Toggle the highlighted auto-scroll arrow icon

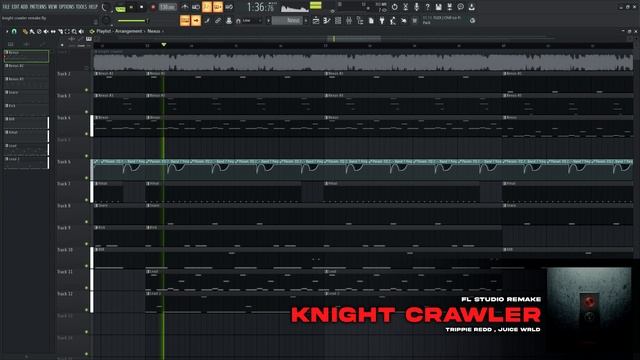tap(196, 20)
